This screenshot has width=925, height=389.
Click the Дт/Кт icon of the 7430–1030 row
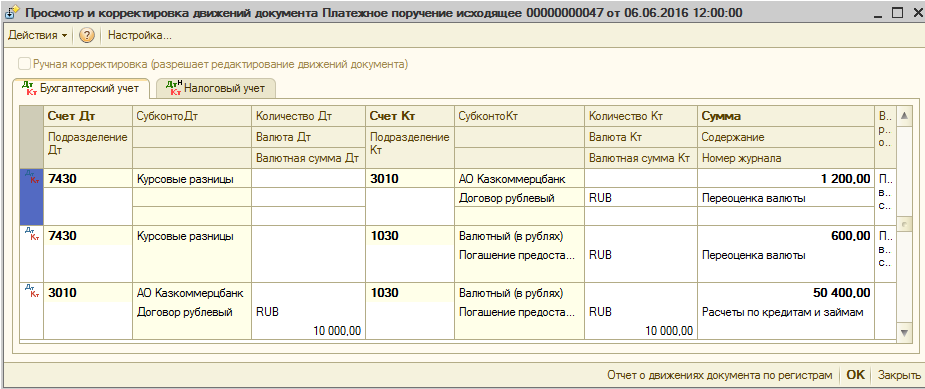pos(31,233)
